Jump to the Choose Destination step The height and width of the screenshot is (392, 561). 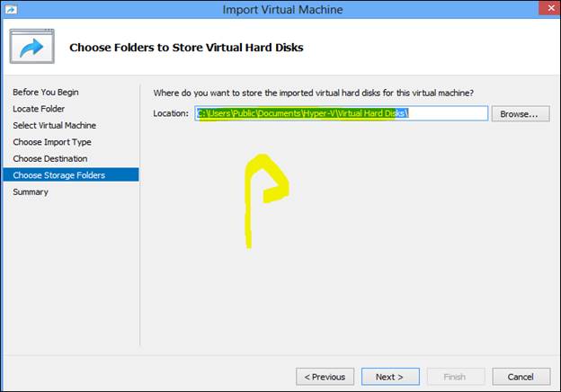pos(50,158)
